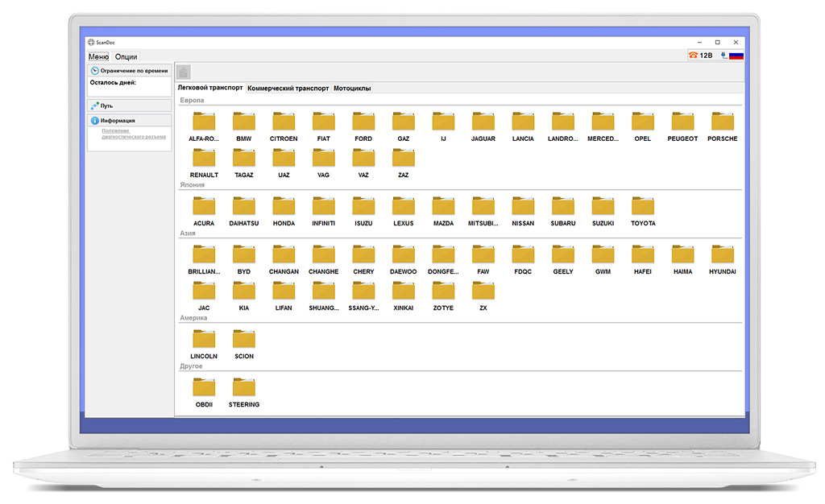Open the KIA folder

tap(243, 296)
